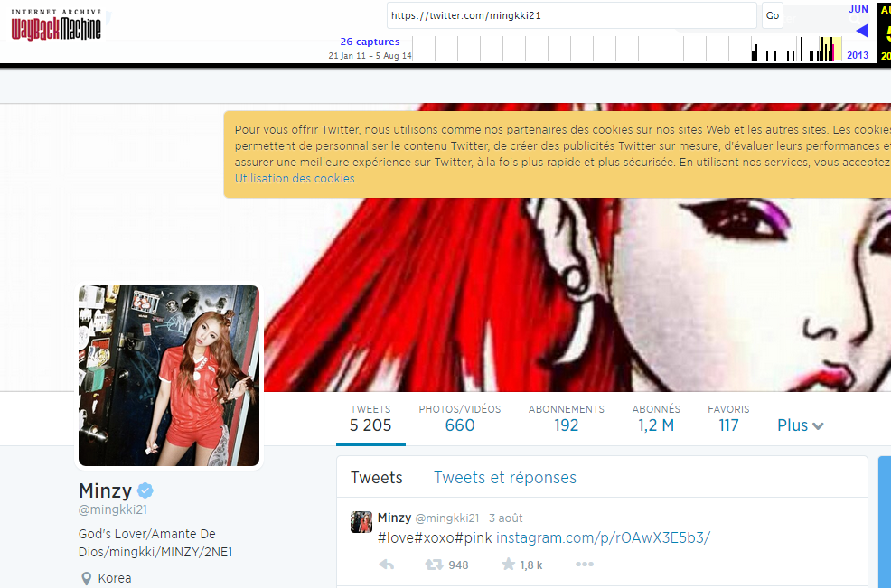891x588 pixels.
Task: Click the @mingkki21 handle under profile name
Action: (x=113, y=509)
